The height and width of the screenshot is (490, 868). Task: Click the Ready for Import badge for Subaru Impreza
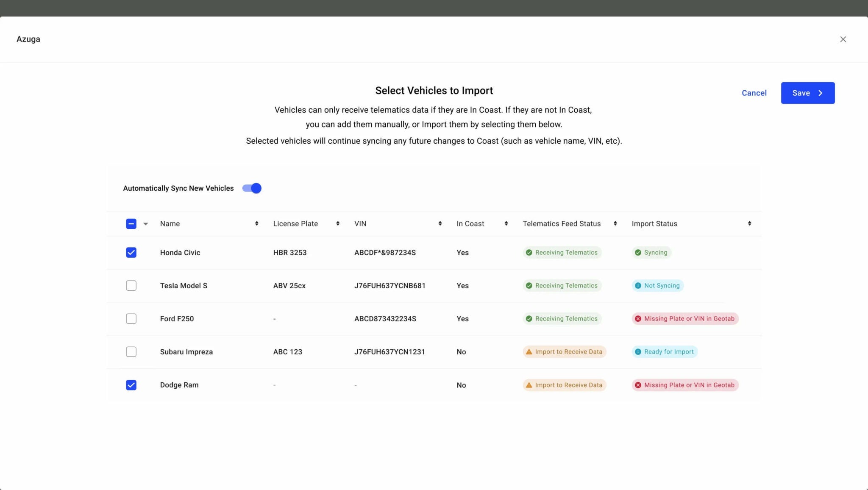(665, 351)
